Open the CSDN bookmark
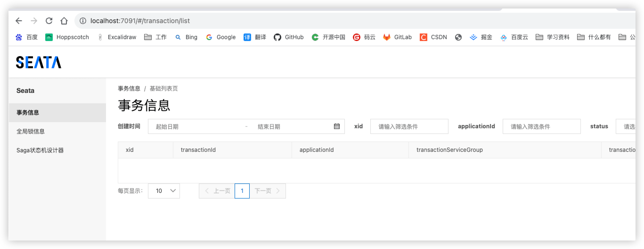This screenshot has height=249, width=644. tap(433, 37)
